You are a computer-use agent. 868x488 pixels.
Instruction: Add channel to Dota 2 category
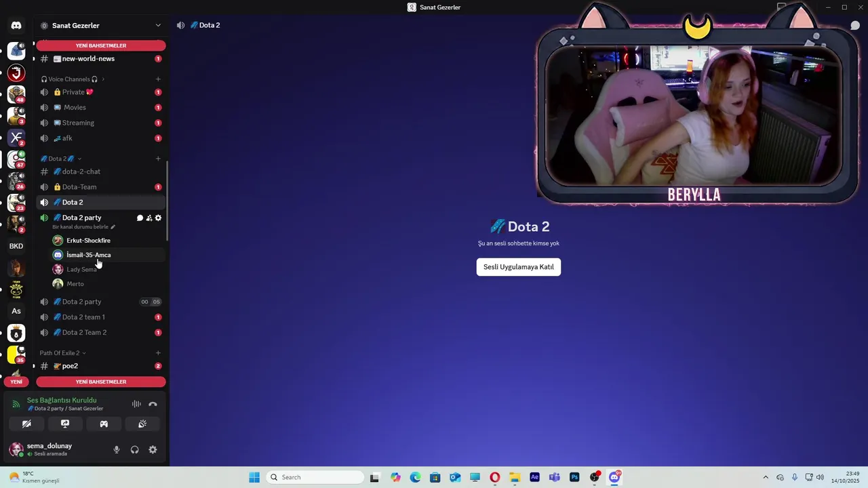coord(158,159)
